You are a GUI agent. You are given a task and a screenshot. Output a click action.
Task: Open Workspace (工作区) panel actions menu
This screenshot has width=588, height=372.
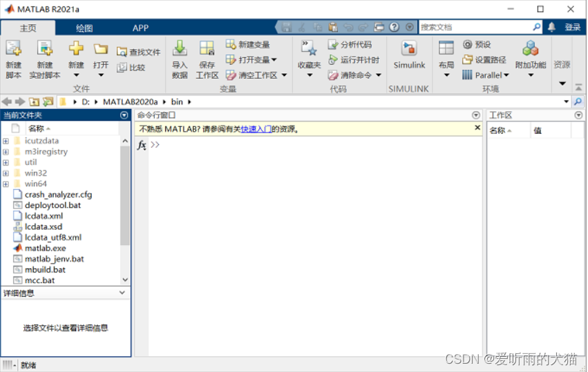pyautogui.click(x=578, y=115)
